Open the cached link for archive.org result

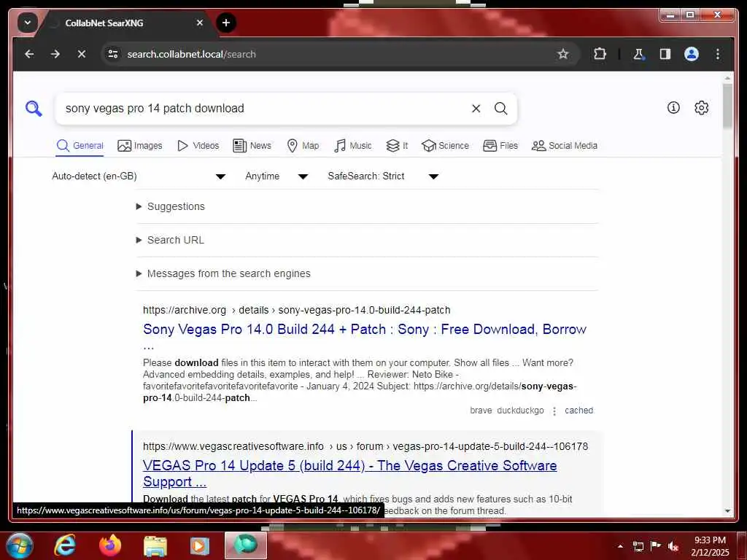coord(578,411)
